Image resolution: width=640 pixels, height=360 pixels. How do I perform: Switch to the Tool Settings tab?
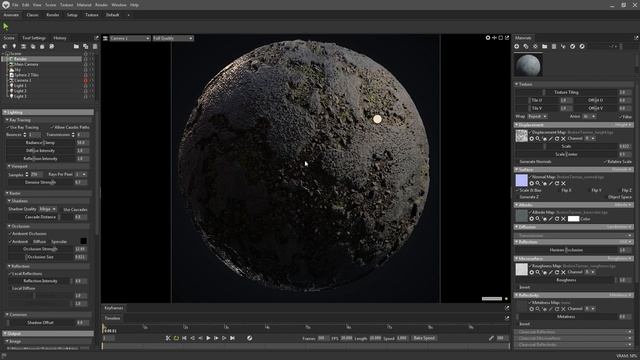click(x=34, y=38)
